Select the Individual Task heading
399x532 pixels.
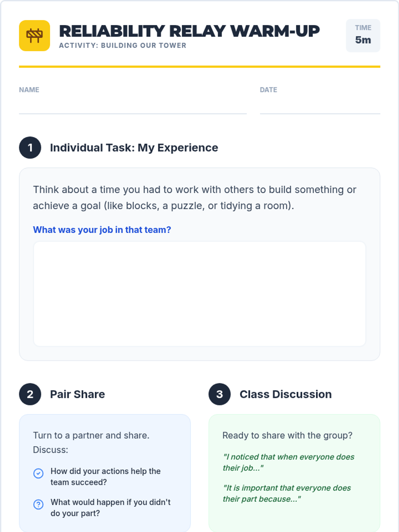(x=134, y=148)
